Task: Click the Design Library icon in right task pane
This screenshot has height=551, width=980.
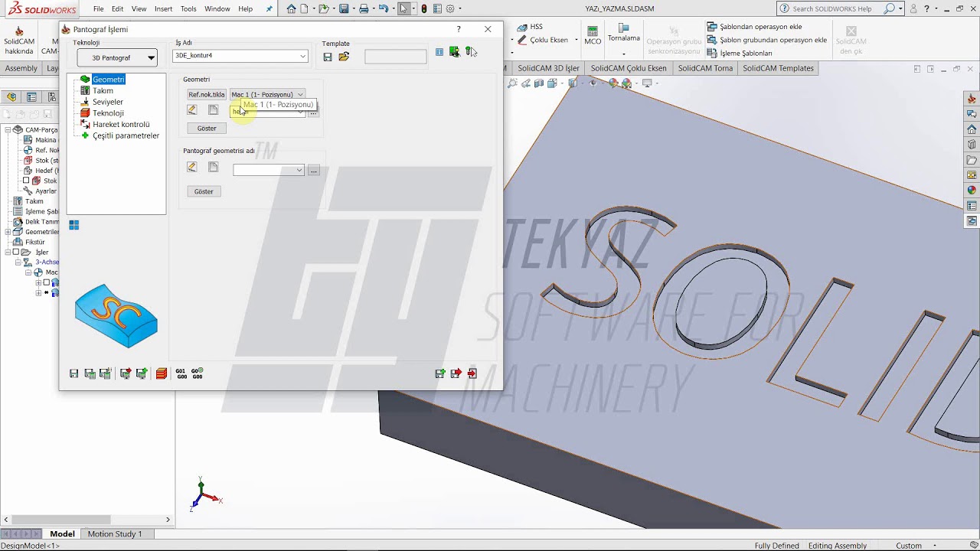Action: coord(972,145)
